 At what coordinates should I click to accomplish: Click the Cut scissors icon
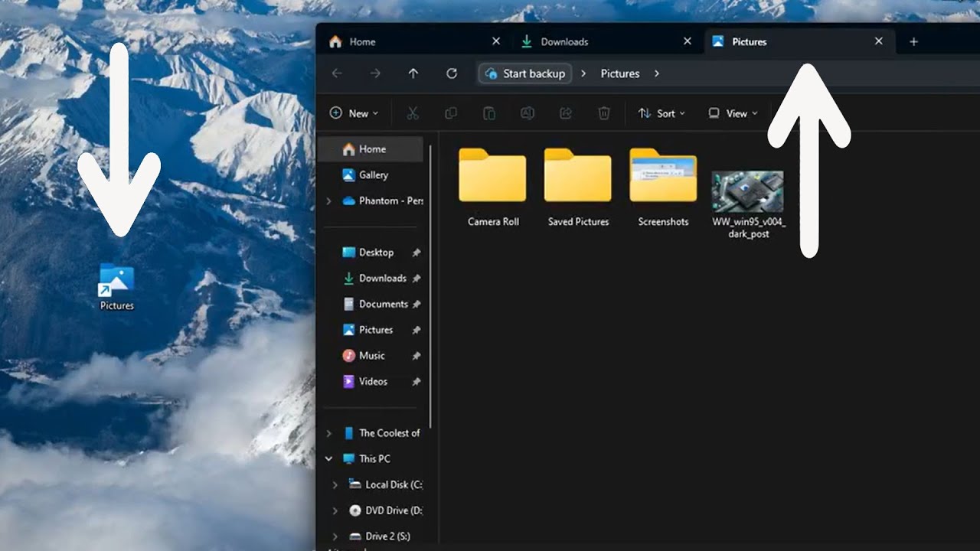click(x=413, y=113)
